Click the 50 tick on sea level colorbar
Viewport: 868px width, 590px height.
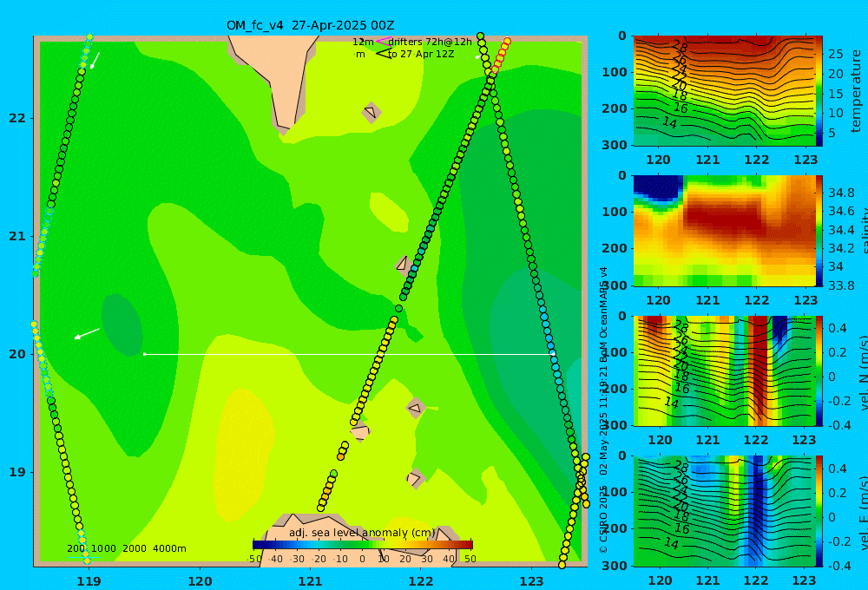(470, 559)
